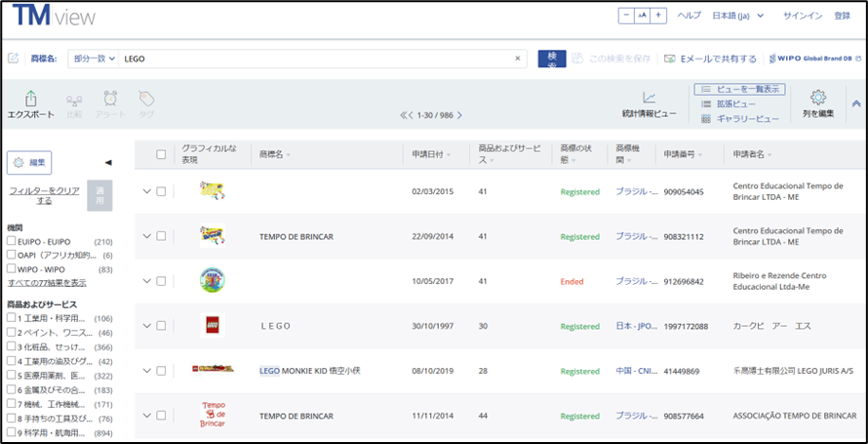Click Sign in (サインイン)
This screenshot has height=444, width=868.
(x=803, y=16)
